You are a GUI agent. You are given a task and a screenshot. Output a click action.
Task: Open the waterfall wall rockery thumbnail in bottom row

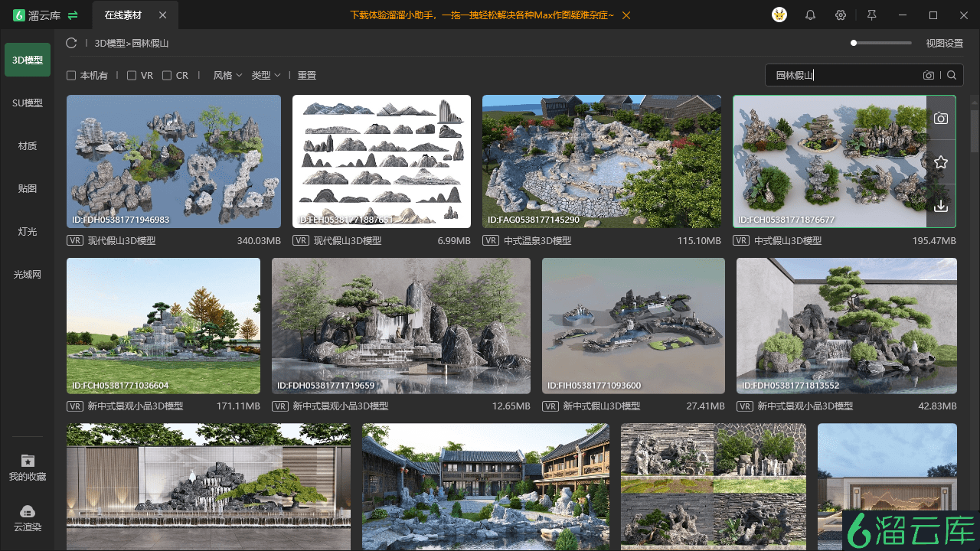tap(208, 487)
